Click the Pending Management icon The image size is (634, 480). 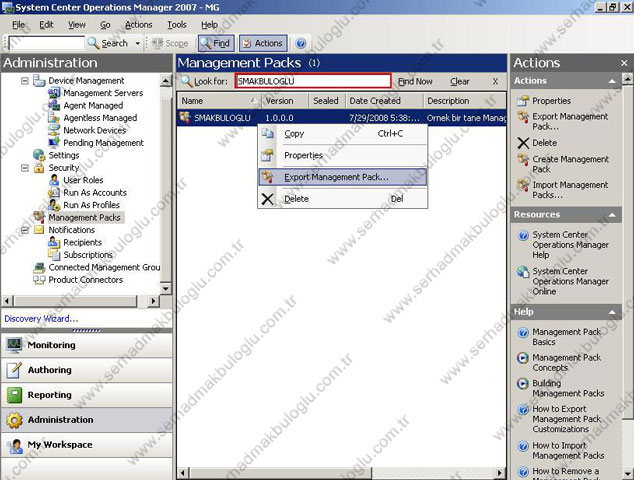54,143
